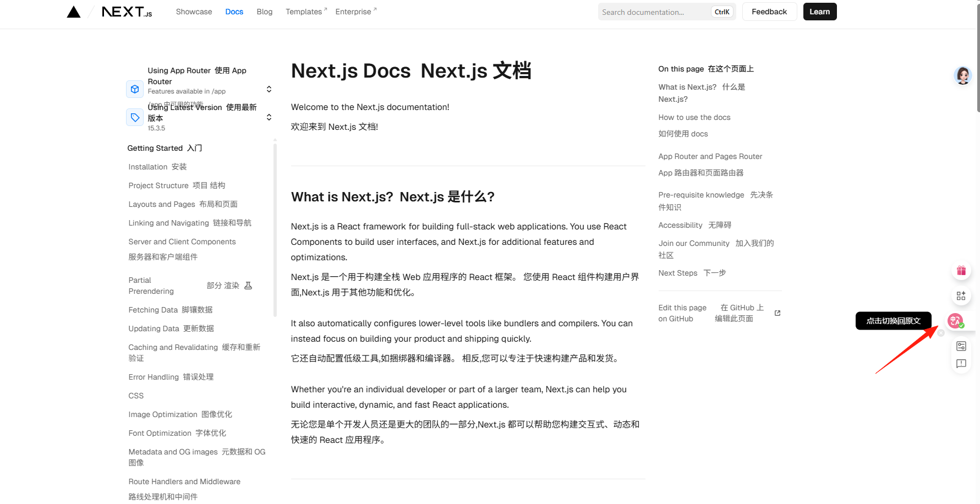Image resolution: width=980 pixels, height=504 pixels.
Task: Open Error Handling in the sidebar
Action: [171, 377]
